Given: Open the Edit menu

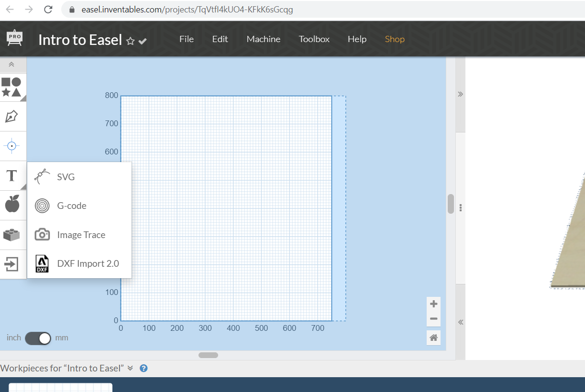Looking at the screenshot, I should click(x=220, y=39).
